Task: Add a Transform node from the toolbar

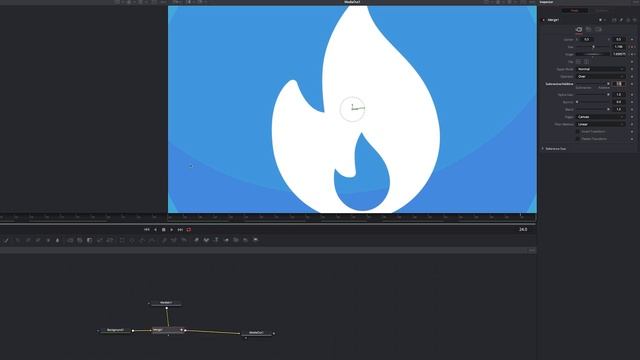Action: coord(110,240)
